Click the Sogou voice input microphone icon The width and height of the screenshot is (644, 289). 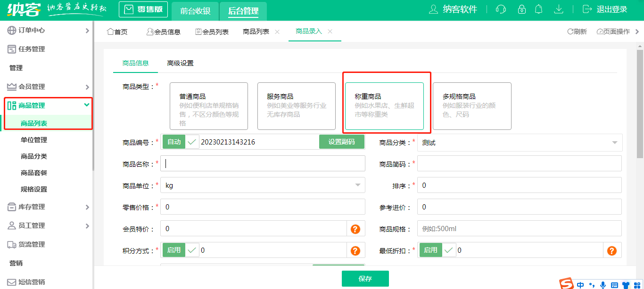pyautogui.click(x=603, y=285)
